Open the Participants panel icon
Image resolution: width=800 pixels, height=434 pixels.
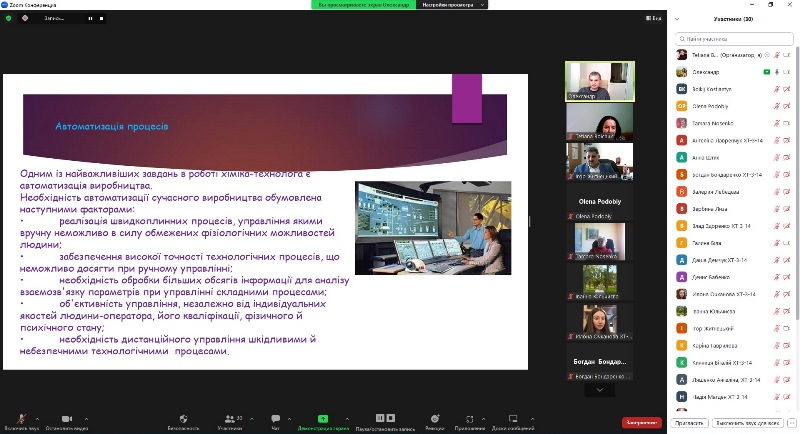click(x=230, y=419)
